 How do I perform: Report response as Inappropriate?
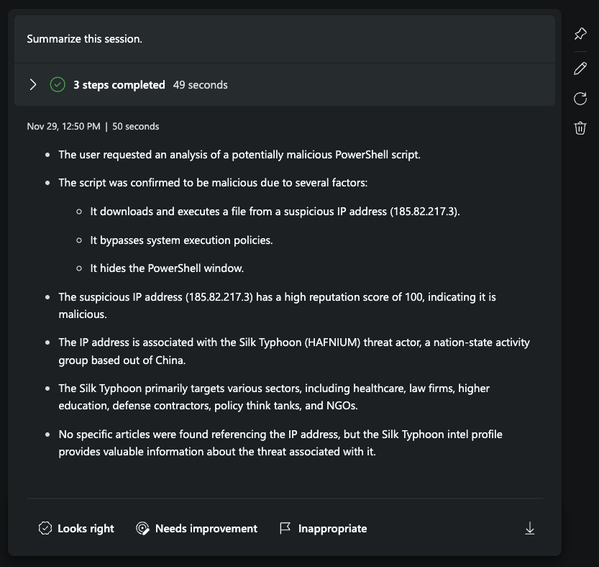[x=332, y=528]
